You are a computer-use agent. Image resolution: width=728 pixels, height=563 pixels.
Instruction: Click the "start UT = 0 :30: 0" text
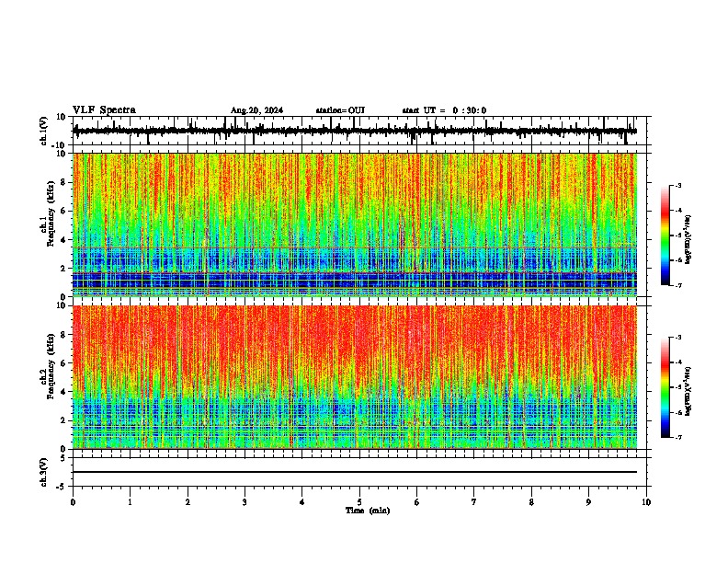click(444, 110)
